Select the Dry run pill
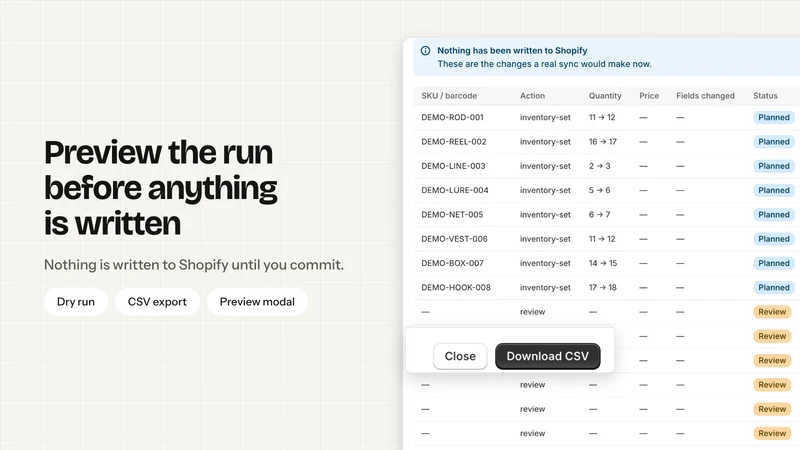Screen dimensions: 800x450 76,302
